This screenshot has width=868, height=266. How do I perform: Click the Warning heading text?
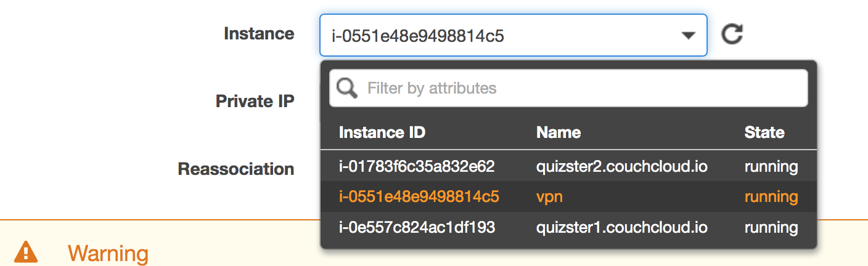pos(108,253)
